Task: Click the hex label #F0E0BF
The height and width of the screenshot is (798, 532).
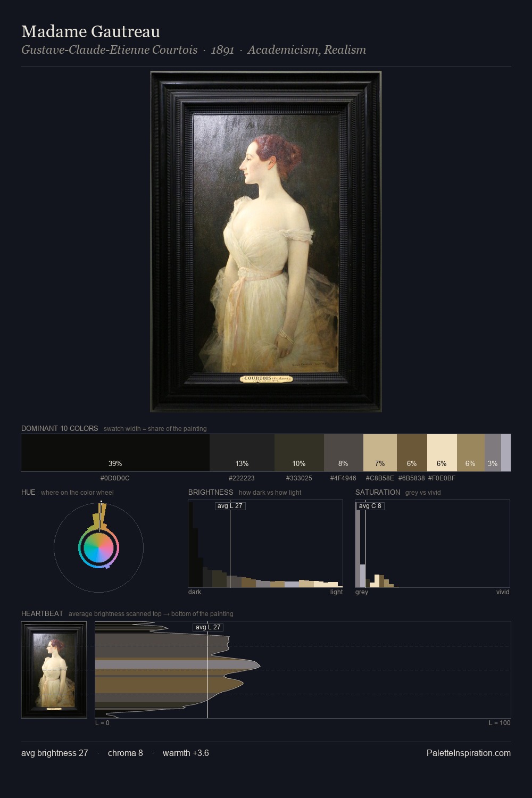Action: pos(442,478)
